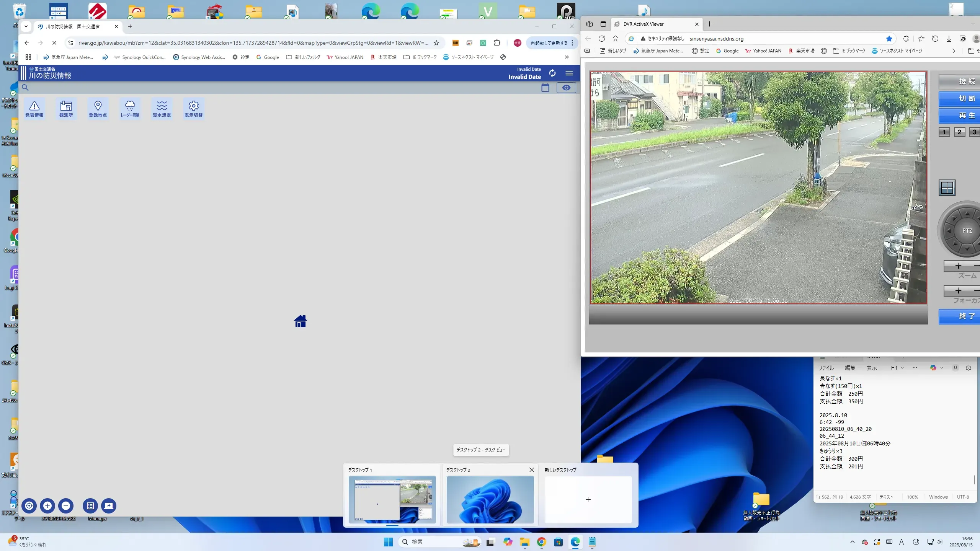Viewport: 980px width, 551px height.
Task: Expand the Chrome bookmarks overflow chevron
Action: (567, 57)
